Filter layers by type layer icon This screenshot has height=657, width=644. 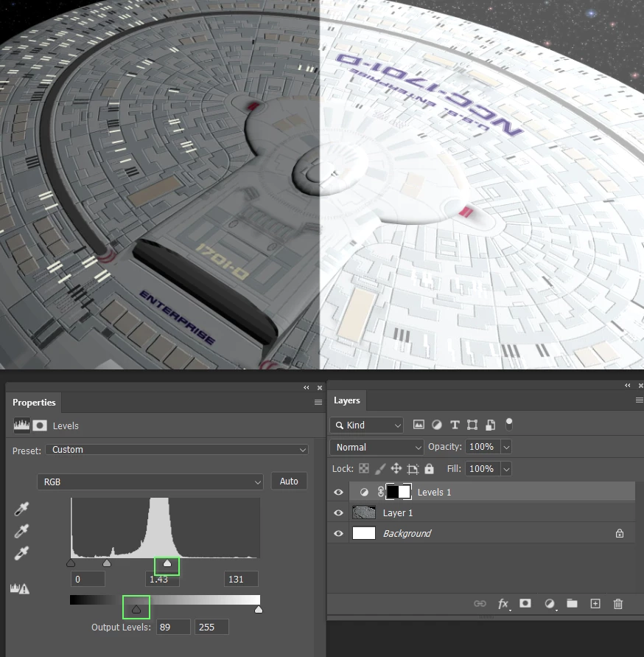[455, 425]
